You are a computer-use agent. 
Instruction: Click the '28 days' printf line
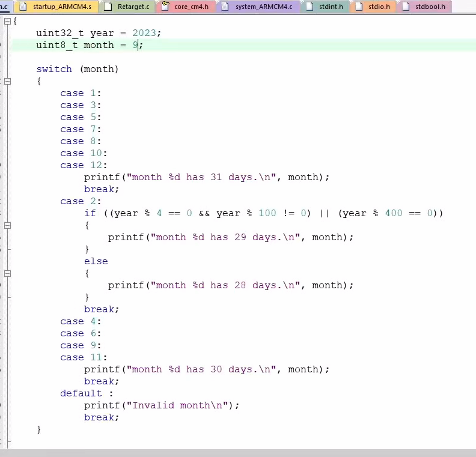[x=231, y=285]
